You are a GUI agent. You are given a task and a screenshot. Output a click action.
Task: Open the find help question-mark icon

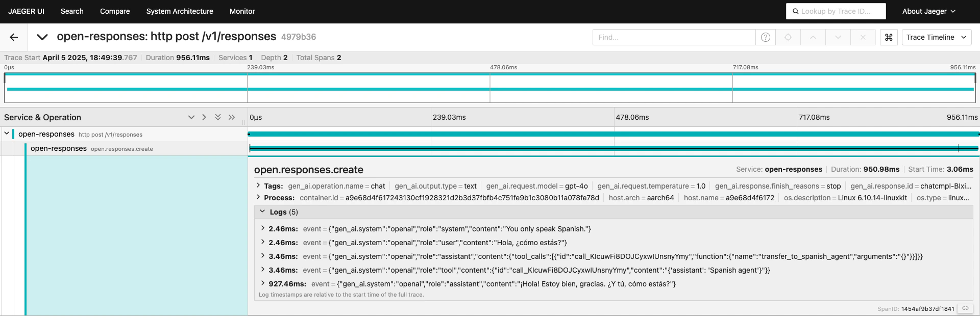point(765,37)
